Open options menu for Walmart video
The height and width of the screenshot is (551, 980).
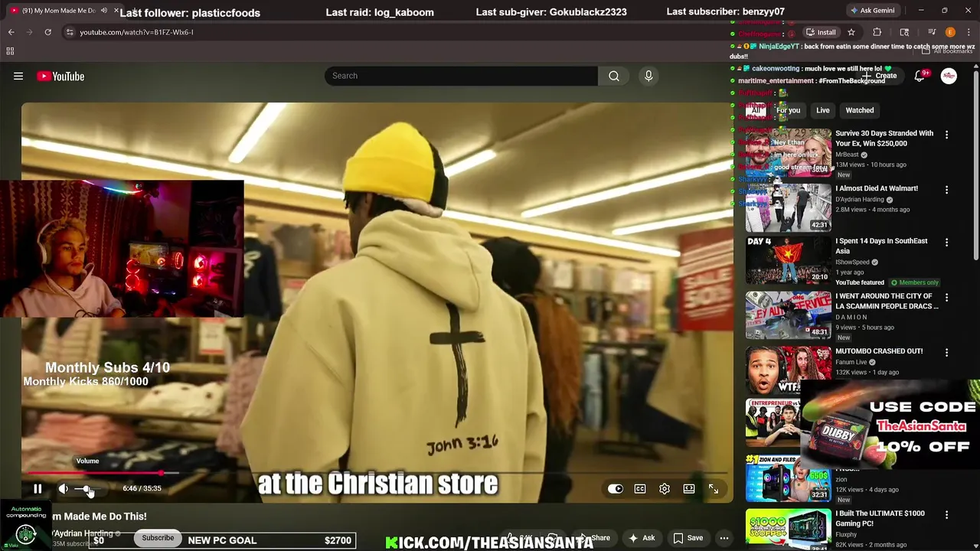(x=946, y=190)
